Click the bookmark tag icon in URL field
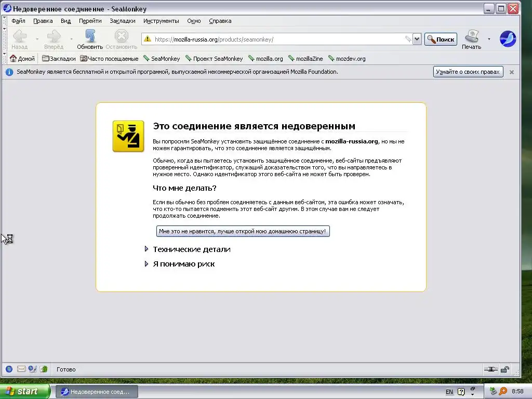This screenshot has width=532, height=399. coord(408,39)
